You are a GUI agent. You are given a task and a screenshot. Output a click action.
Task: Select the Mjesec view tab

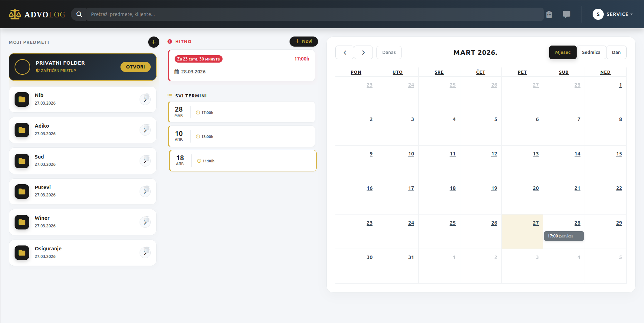[x=563, y=52]
